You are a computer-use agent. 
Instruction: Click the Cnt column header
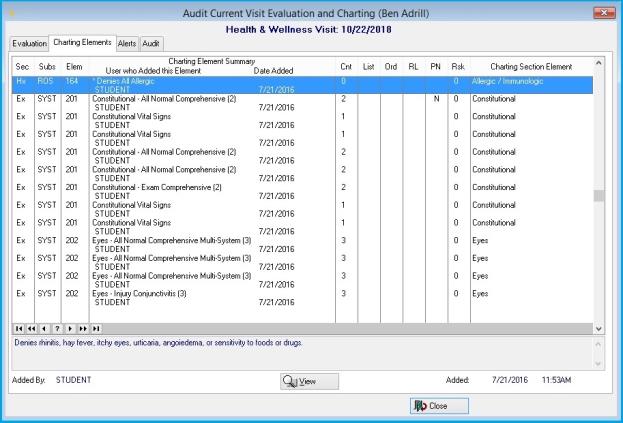[346, 67]
